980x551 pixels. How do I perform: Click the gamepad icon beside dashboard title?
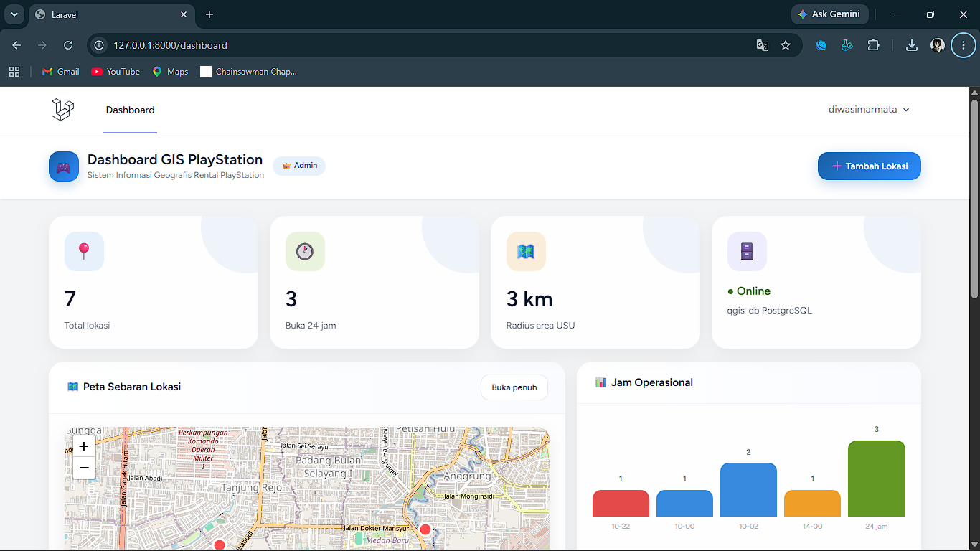pyautogui.click(x=64, y=166)
